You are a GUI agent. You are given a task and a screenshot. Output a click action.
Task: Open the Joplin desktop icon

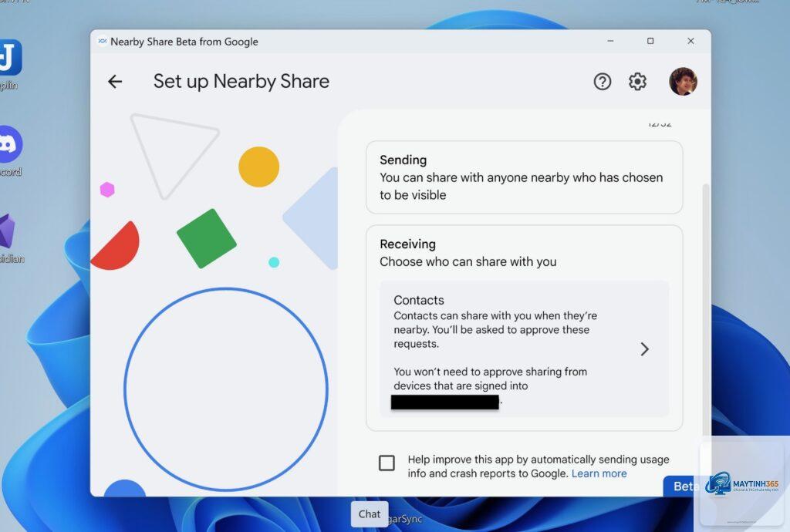(10, 57)
